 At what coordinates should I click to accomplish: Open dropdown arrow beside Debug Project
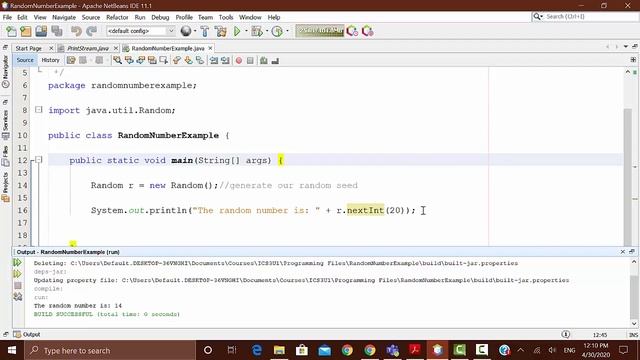pyautogui.click(x=267, y=31)
